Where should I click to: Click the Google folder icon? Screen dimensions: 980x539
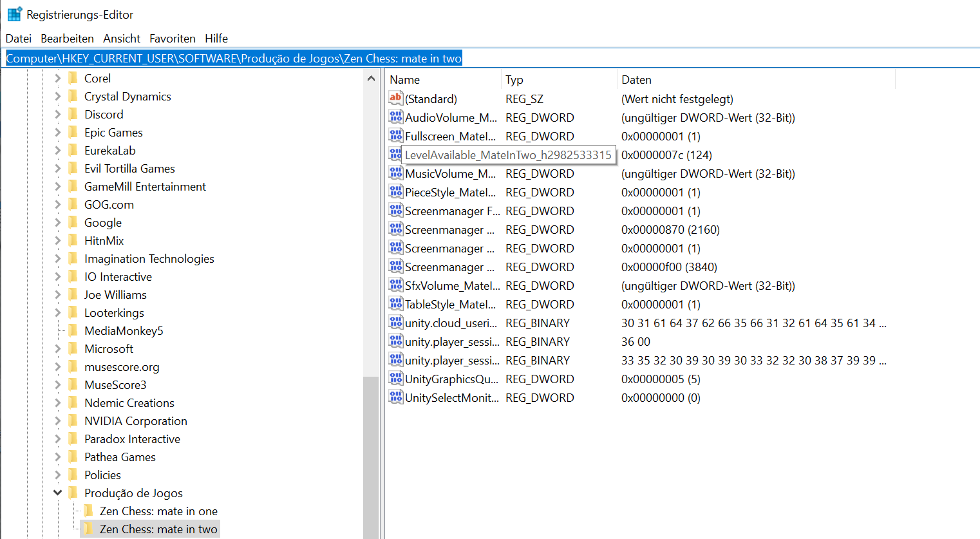tap(73, 222)
